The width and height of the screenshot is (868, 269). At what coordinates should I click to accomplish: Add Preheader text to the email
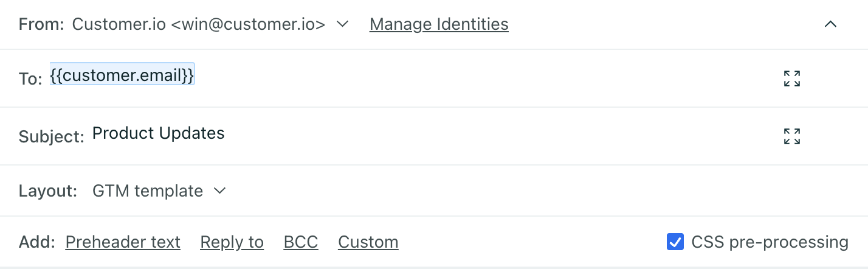[x=123, y=242]
